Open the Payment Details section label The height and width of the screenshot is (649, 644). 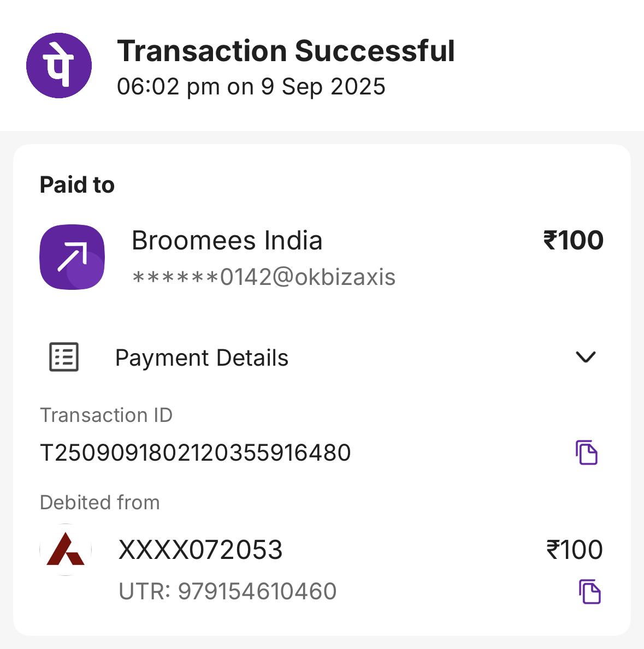coord(202,358)
